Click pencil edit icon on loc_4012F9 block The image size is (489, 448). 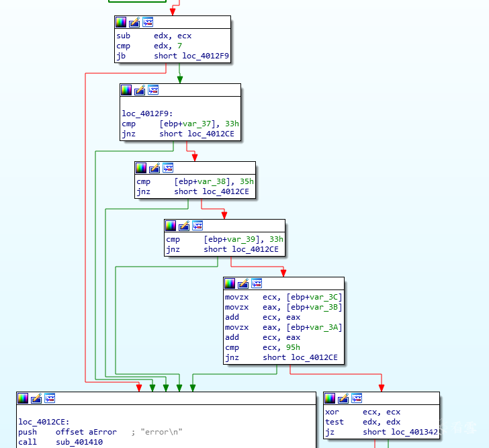click(140, 90)
